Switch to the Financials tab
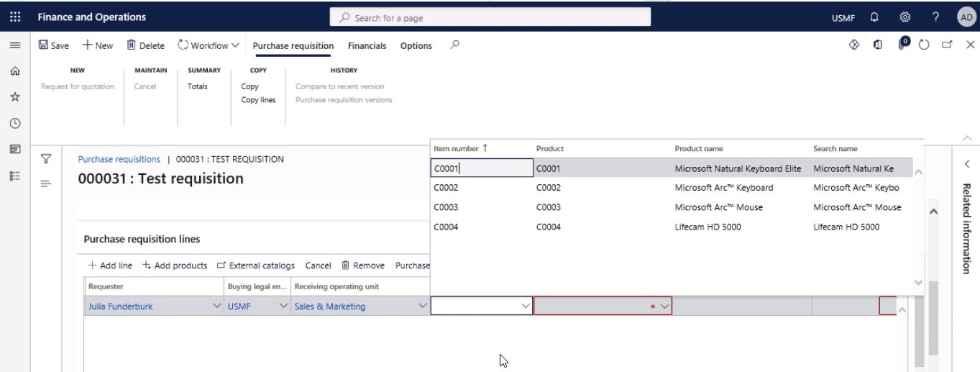The image size is (980, 372). tap(367, 45)
